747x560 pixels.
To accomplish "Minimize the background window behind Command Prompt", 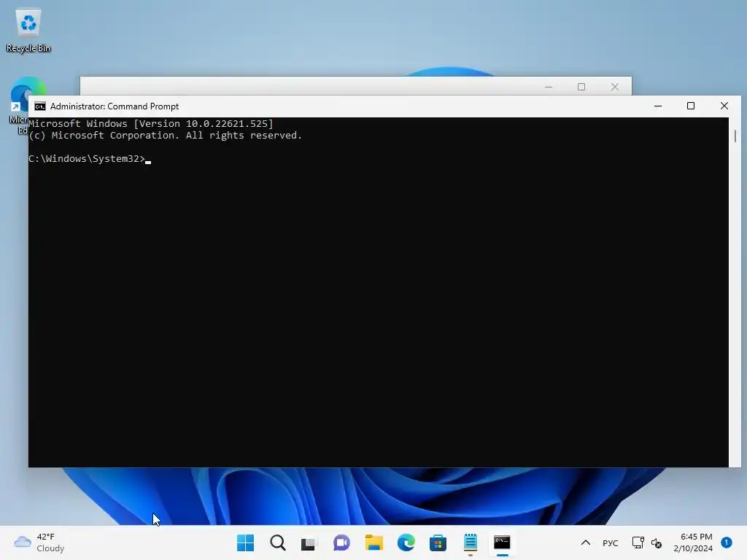I will coord(549,87).
